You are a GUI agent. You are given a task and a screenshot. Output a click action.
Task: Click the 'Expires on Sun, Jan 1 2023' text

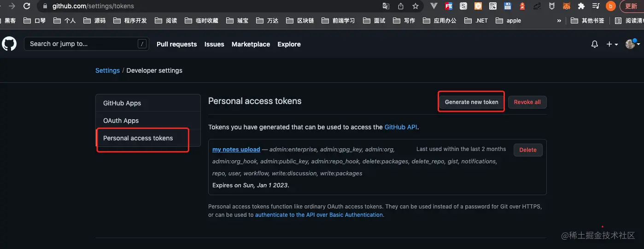[x=251, y=185]
